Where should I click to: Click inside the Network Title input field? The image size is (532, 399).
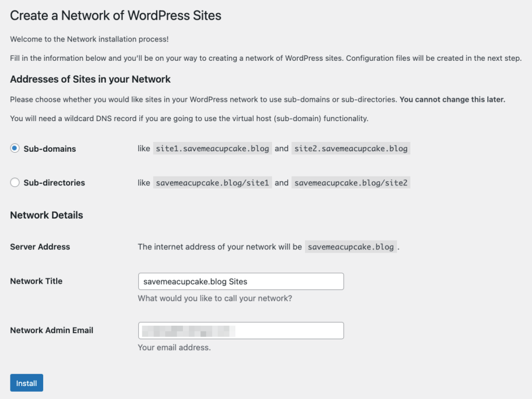[x=241, y=281]
